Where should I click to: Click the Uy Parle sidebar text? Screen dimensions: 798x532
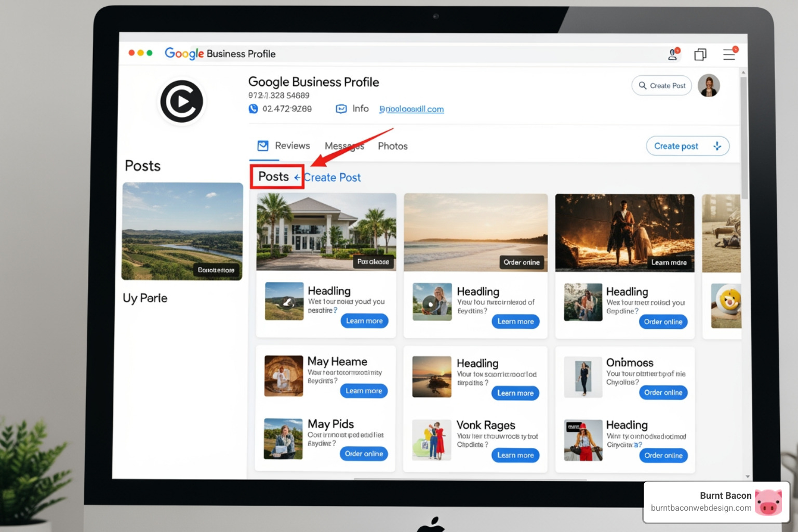tap(145, 298)
